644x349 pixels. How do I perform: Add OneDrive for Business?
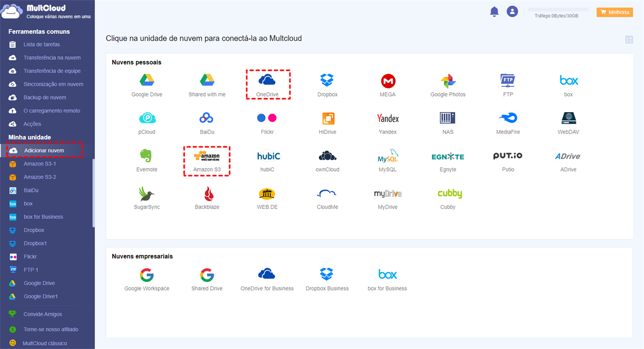pos(267,279)
